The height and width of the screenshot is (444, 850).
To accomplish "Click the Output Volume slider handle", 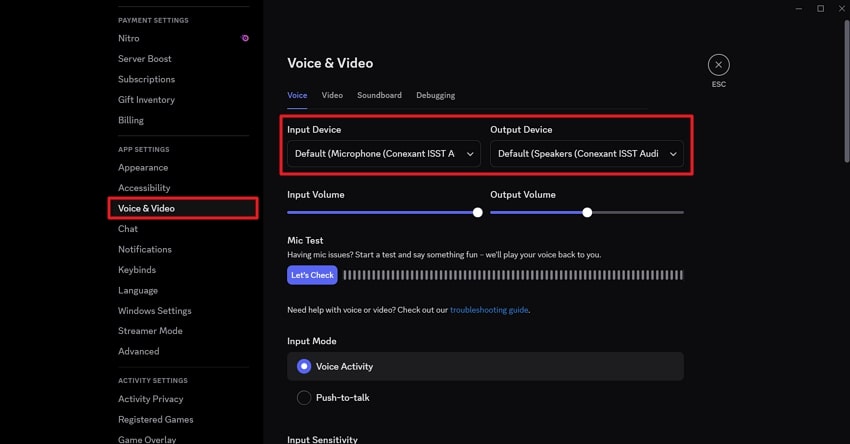I will pos(587,213).
